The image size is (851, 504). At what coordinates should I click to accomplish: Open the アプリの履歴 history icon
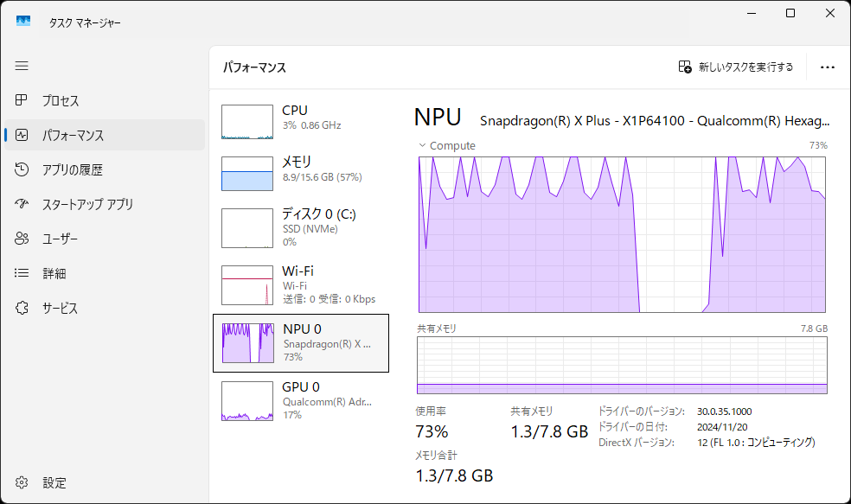click(22, 169)
